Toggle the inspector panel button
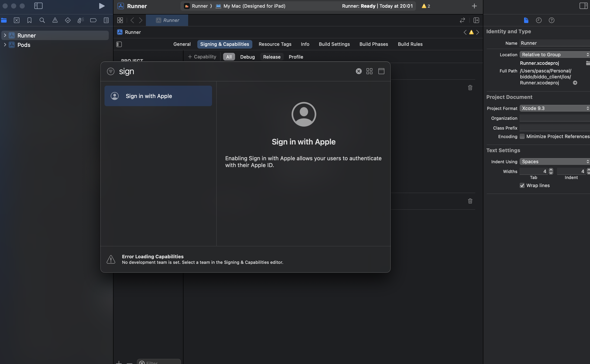 (584, 6)
